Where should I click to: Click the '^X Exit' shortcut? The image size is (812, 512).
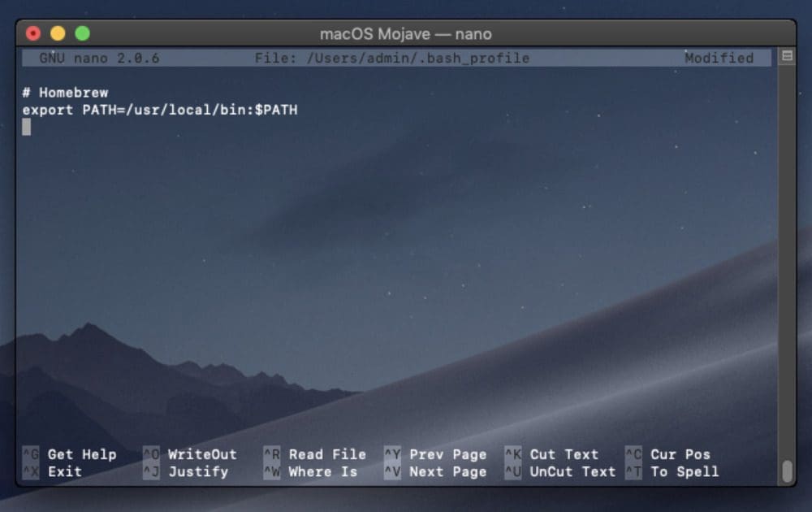(x=52, y=472)
